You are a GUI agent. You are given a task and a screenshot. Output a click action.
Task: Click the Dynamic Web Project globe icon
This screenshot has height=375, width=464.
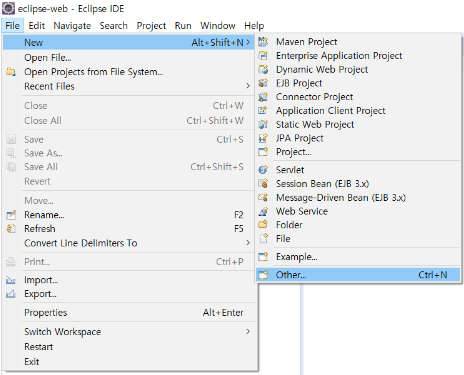tap(263, 69)
